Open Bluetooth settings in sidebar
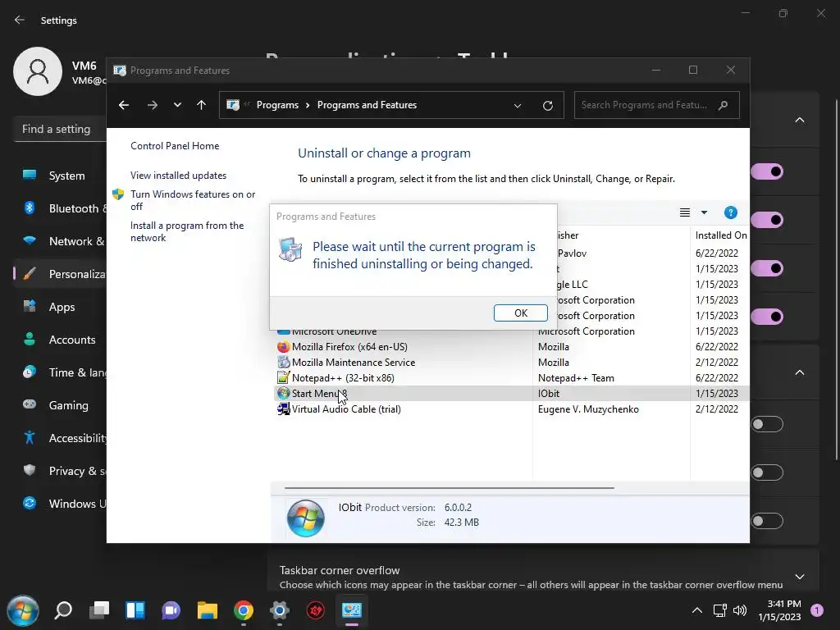840x630 pixels. coord(60,208)
